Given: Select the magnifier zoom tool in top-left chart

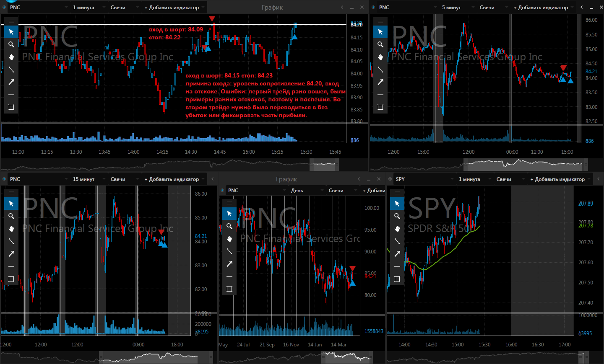Looking at the screenshot, I should click(x=11, y=44).
